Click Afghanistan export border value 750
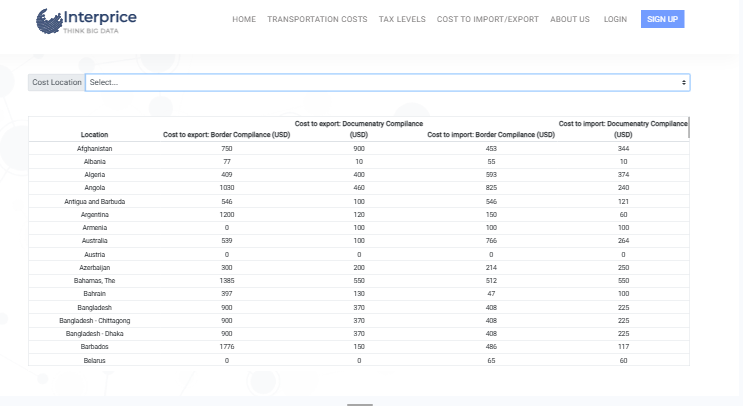This screenshot has width=743, height=406. tap(227, 148)
